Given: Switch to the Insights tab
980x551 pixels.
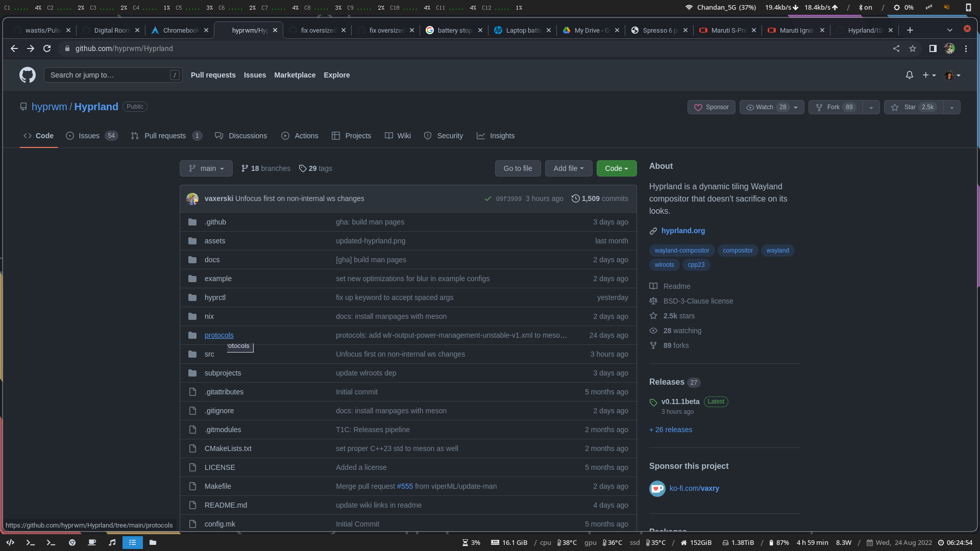Looking at the screenshot, I should tap(496, 136).
